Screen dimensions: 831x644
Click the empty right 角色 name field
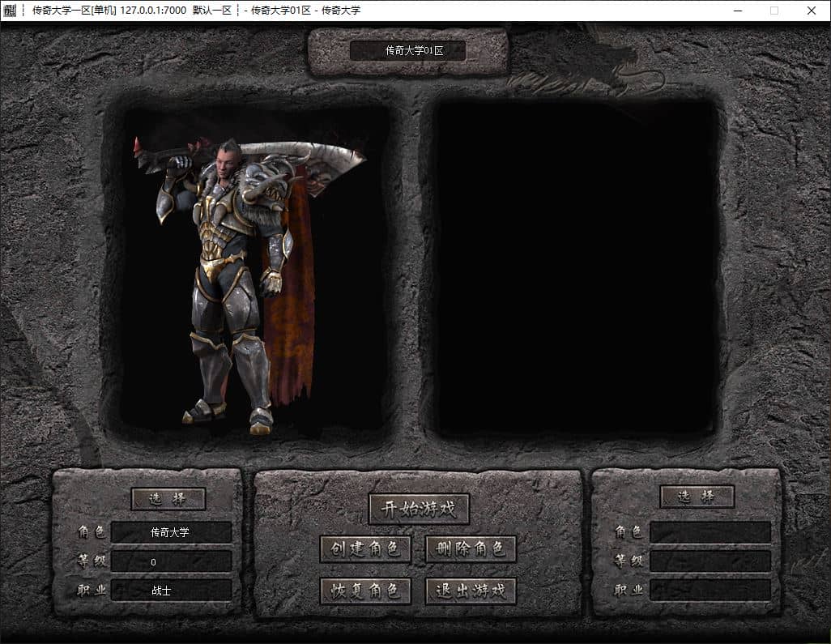(710, 532)
